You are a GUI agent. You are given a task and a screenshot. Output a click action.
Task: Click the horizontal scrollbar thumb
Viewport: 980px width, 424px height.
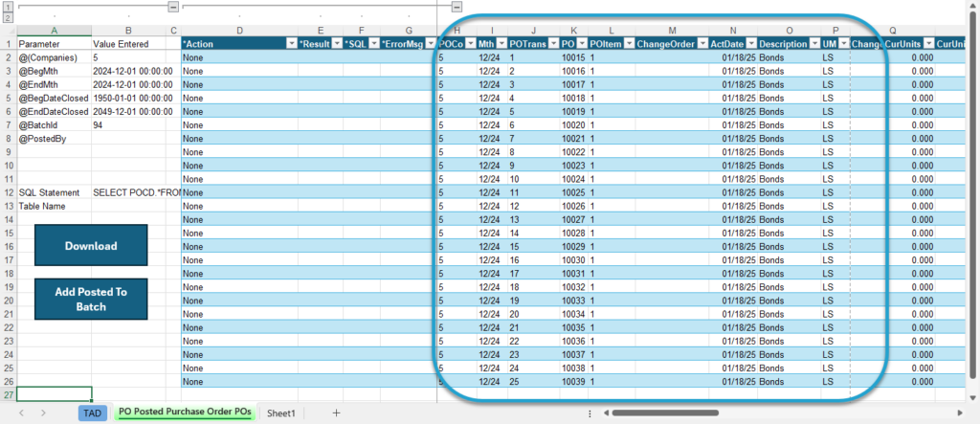[665, 413]
